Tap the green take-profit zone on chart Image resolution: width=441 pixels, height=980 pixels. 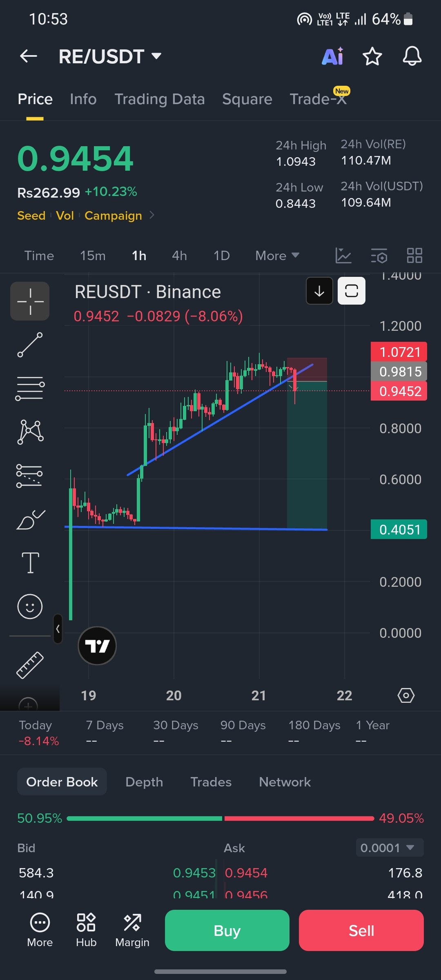(x=307, y=455)
